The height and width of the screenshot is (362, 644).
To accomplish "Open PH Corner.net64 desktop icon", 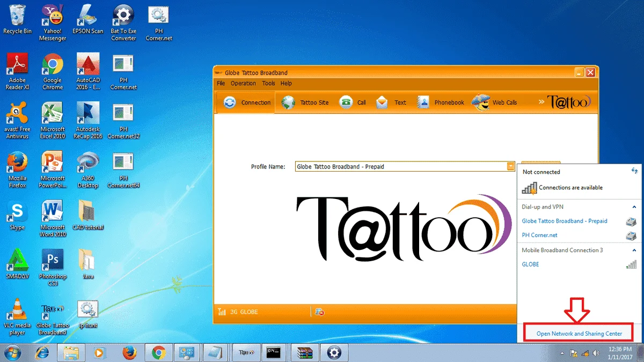I will [123, 169].
